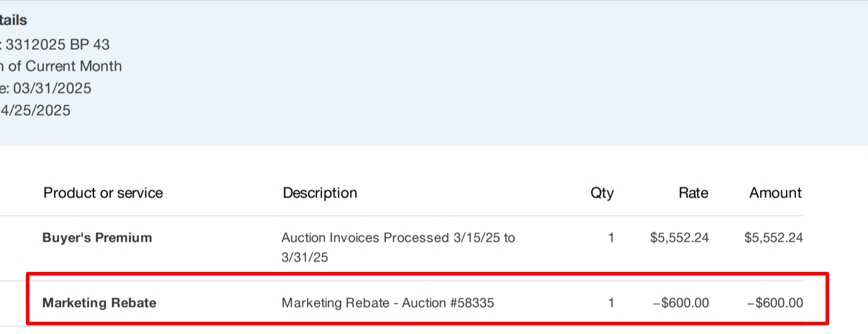Select the Description column header
The width and height of the screenshot is (868, 334).
click(319, 193)
